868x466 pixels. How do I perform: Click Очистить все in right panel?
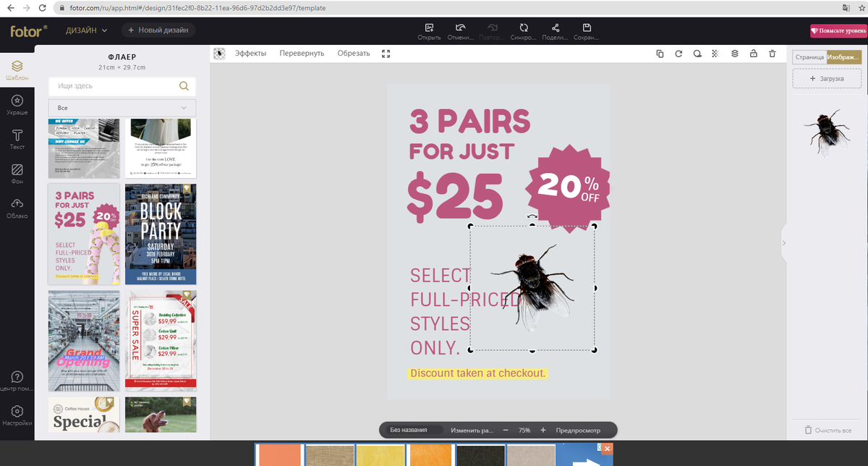point(827,430)
